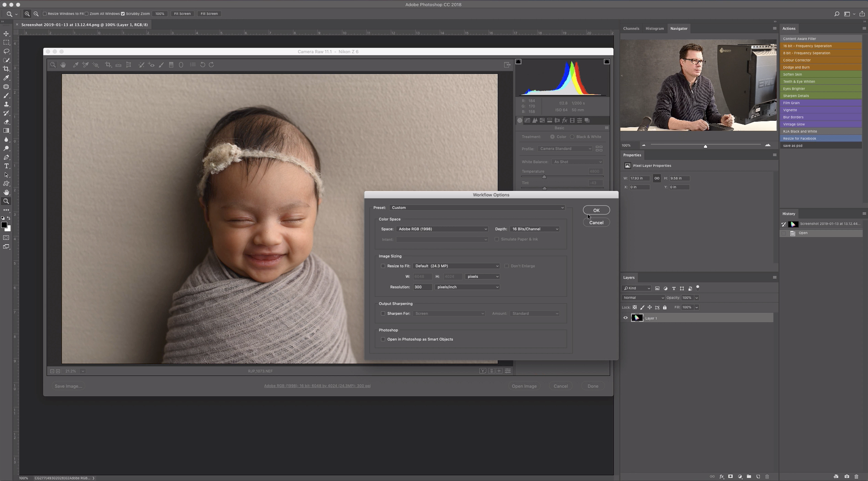This screenshot has width=868, height=481.
Task: Click Cancel in Workflow Options dialog
Action: point(596,223)
